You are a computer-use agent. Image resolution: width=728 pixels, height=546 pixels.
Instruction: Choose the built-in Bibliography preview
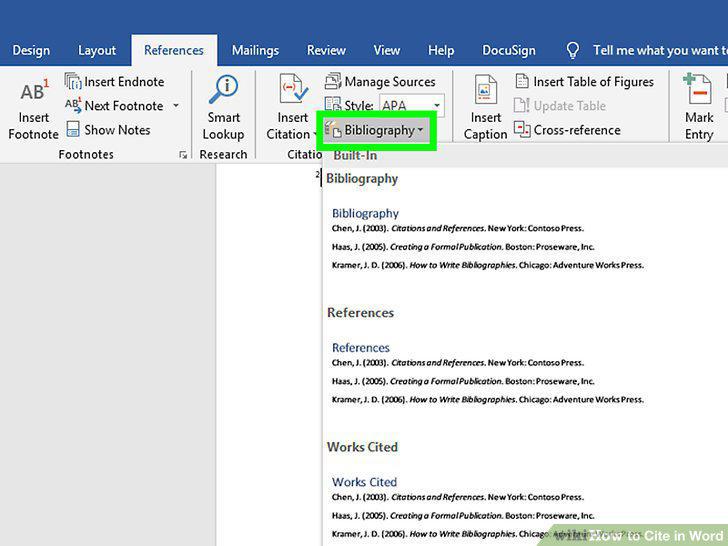pyautogui.click(x=525, y=240)
